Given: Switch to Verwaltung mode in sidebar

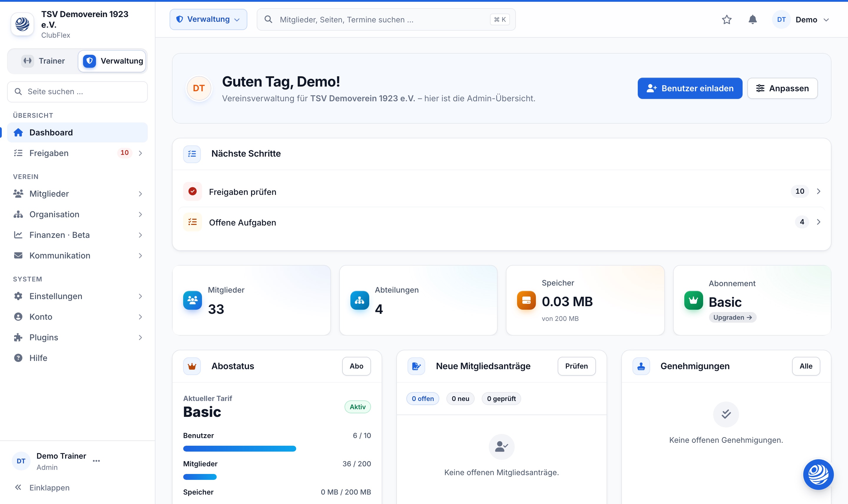Looking at the screenshot, I should pos(112,61).
